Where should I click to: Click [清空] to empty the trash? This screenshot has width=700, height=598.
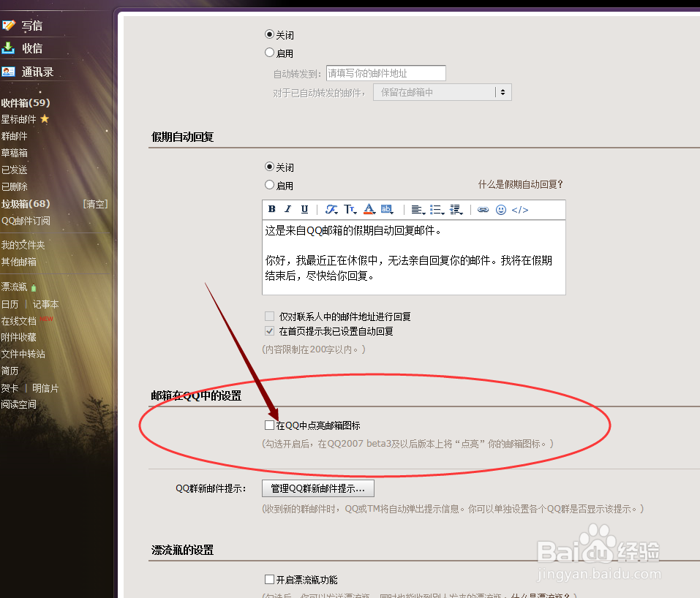click(96, 204)
